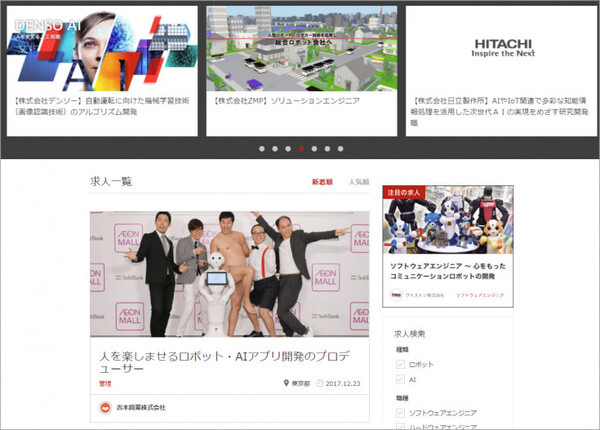
Task: Select the second carousel dot
Action: click(275, 149)
